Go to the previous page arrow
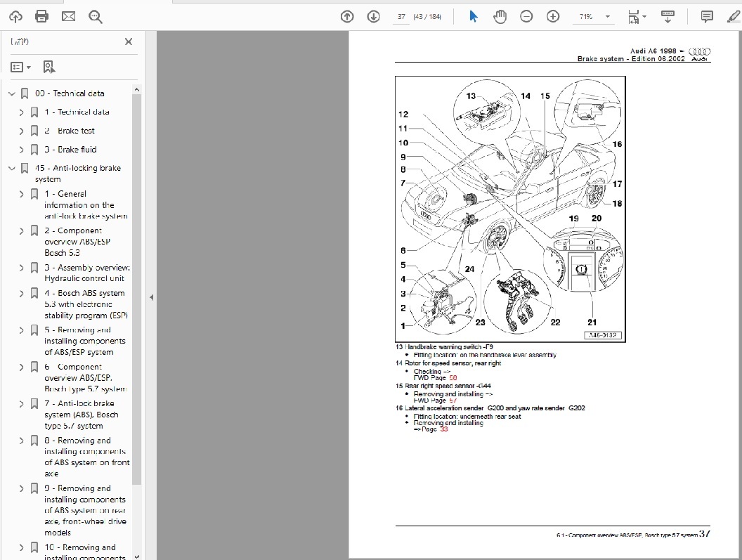Image resolution: width=742 pixels, height=560 pixels. point(347,17)
